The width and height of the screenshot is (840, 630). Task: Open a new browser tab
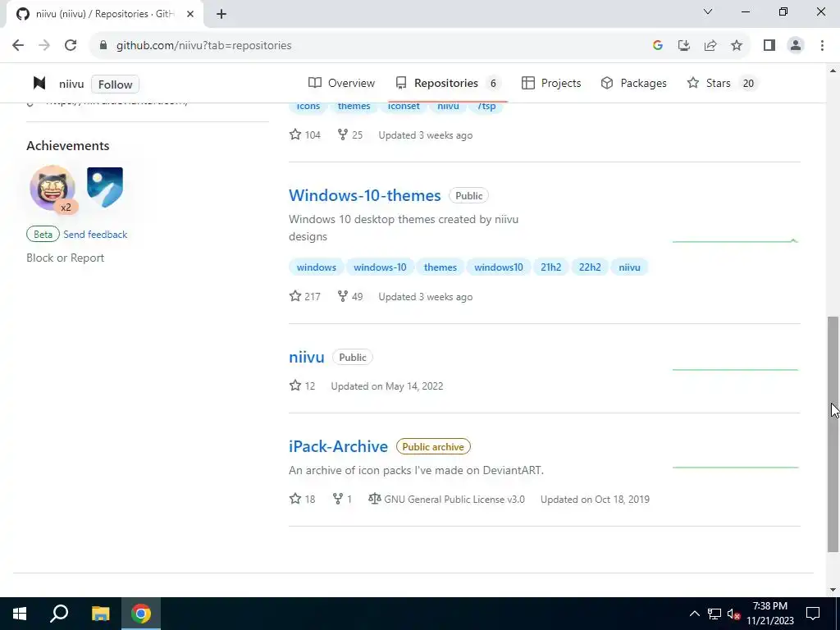point(221,14)
